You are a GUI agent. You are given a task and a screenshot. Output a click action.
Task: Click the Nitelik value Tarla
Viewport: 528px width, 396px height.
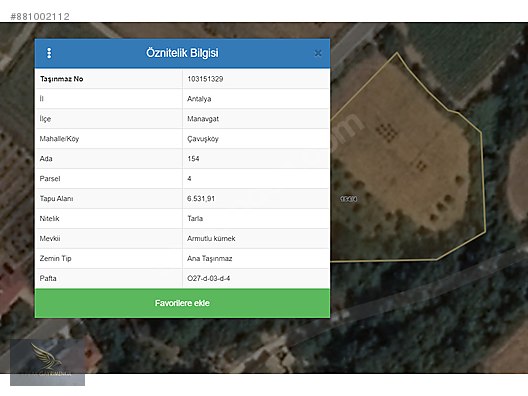(195, 218)
